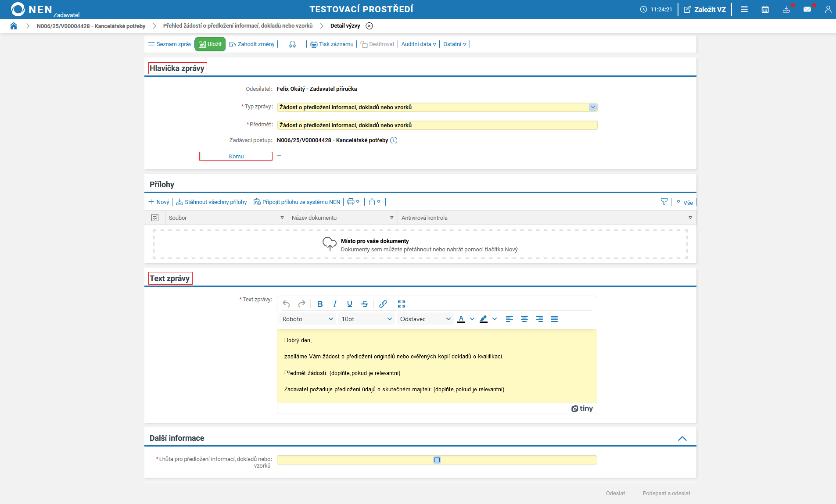Click the home icon in breadcrumb
This screenshot has width=836, height=504.
click(x=14, y=26)
